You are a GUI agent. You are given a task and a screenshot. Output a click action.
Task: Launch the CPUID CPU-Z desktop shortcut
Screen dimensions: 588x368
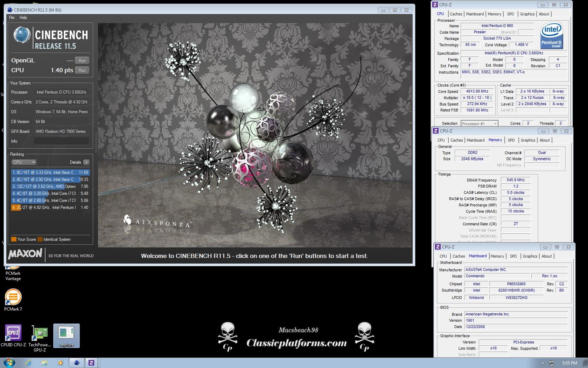[13, 336]
